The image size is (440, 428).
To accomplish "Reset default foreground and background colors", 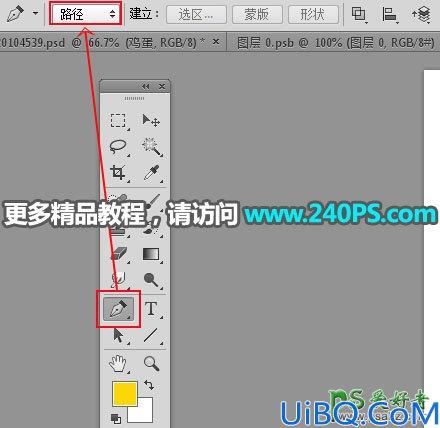I will coord(116,419).
